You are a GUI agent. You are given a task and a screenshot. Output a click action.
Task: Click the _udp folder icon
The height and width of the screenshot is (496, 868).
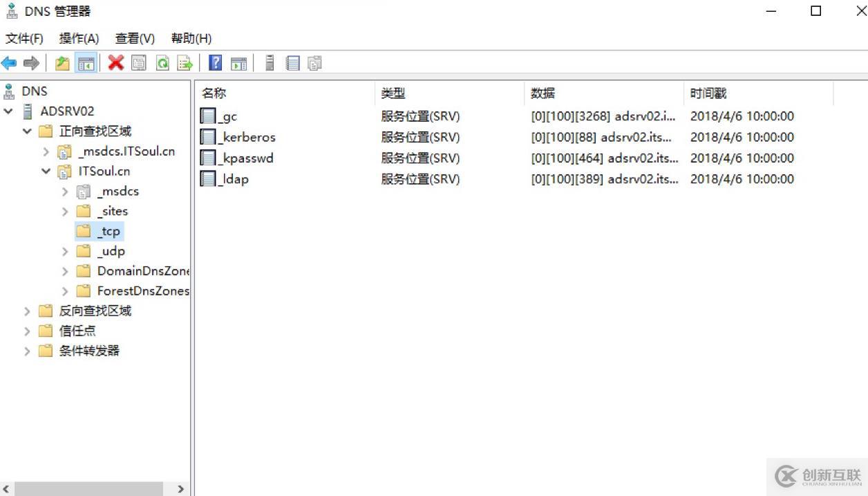(84, 250)
